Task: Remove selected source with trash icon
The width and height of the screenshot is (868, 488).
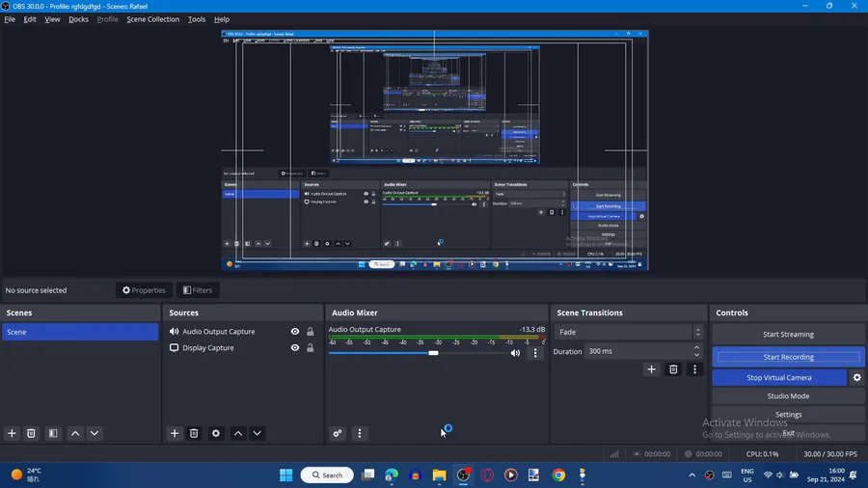Action: (194, 434)
